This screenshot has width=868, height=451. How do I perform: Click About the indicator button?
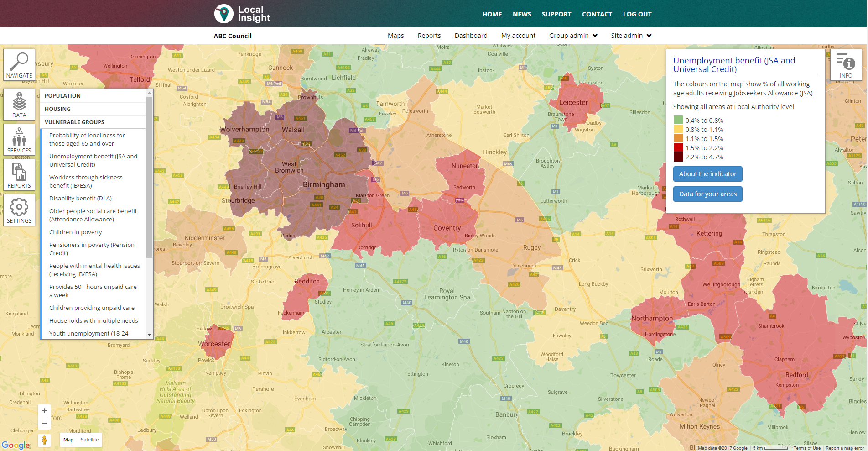[708, 174]
